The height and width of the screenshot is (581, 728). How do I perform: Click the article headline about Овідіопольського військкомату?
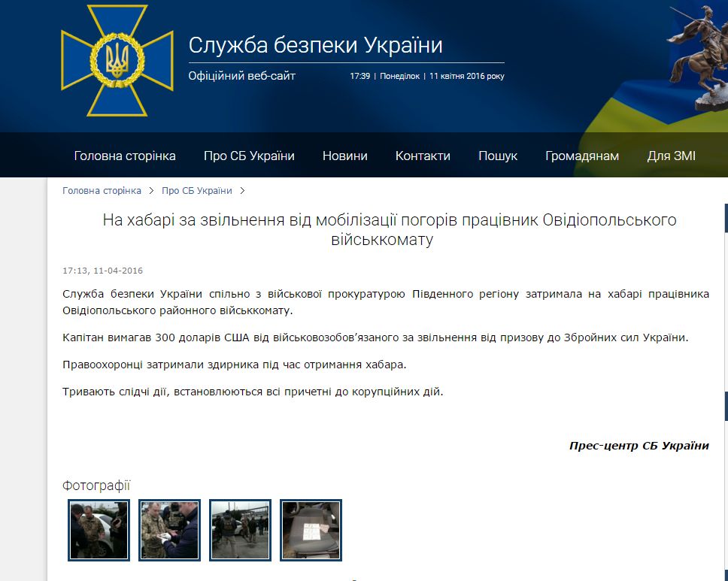coord(390,230)
